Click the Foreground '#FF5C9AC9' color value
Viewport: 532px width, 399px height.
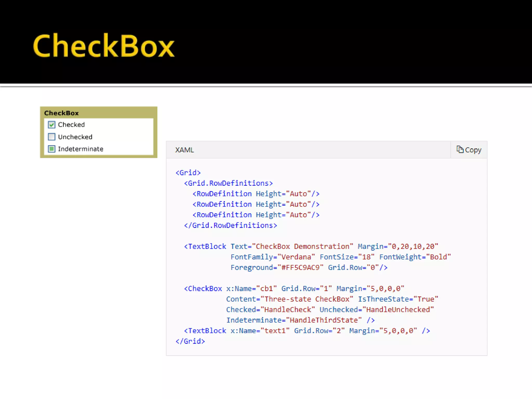click(301, 268)
